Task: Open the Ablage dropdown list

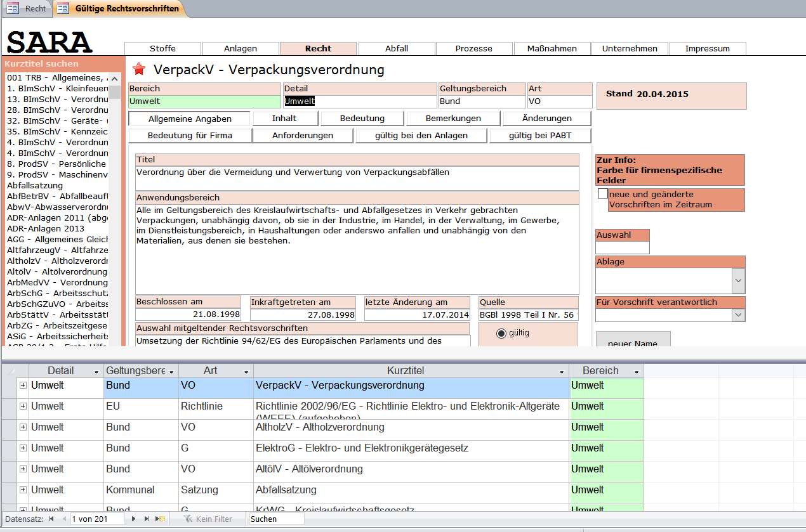Action: 738,280
